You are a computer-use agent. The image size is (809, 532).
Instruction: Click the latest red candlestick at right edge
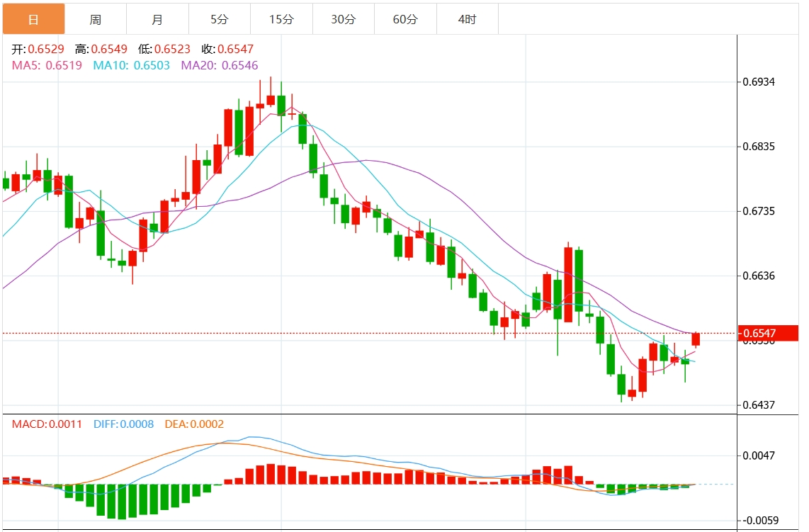pos(696,339)
